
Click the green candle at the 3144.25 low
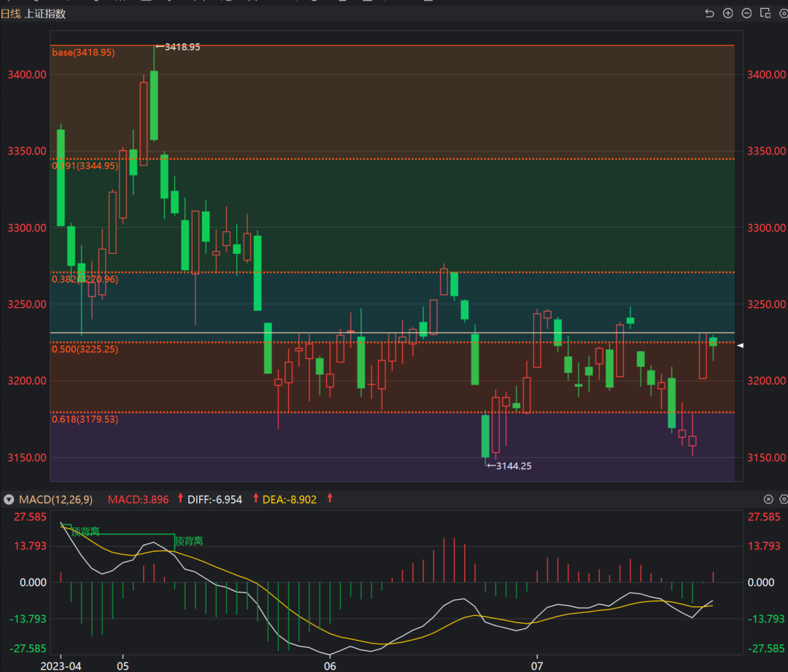click(485, 436)
